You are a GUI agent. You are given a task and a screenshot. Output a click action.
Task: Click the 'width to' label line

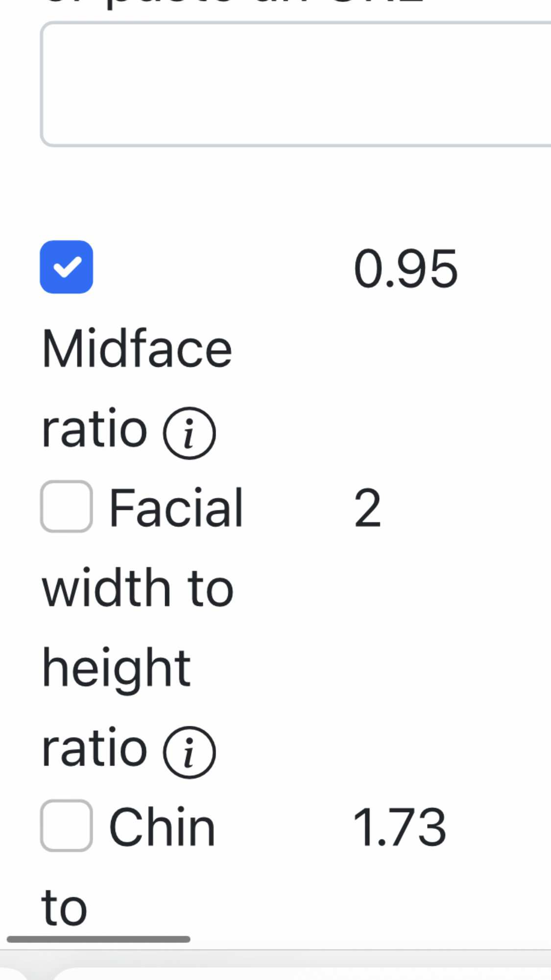[x=138, y=588]
